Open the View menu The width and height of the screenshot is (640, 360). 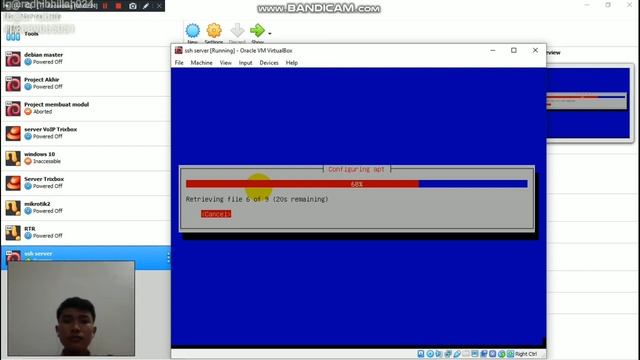point(226,63)
